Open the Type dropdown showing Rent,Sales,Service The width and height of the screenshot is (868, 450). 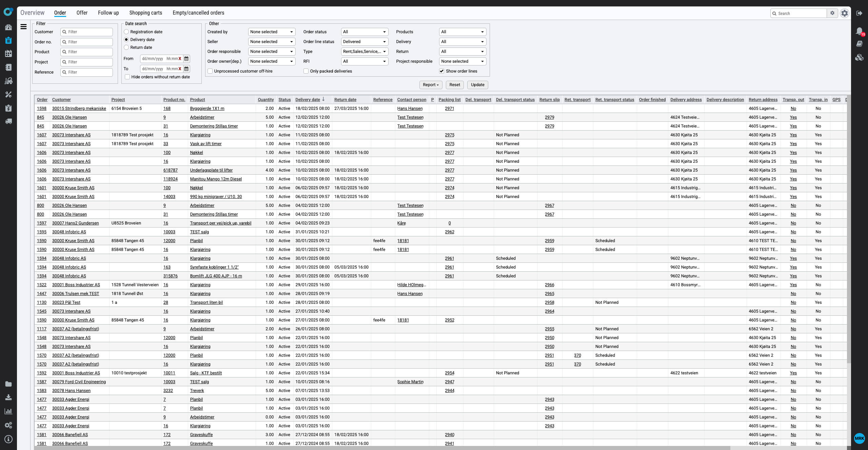click(x=364, y=52)
